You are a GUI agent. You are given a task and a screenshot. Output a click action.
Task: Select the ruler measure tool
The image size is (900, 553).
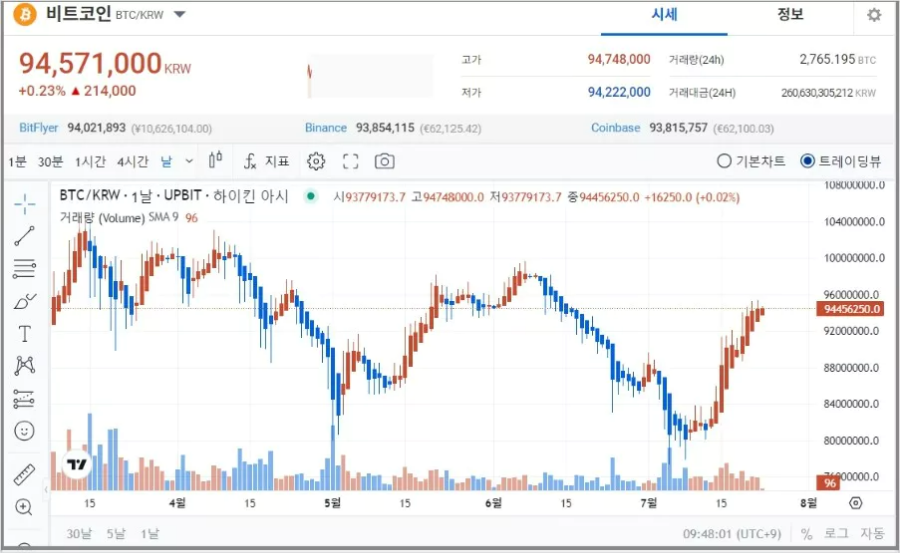[x=24, y=475]
